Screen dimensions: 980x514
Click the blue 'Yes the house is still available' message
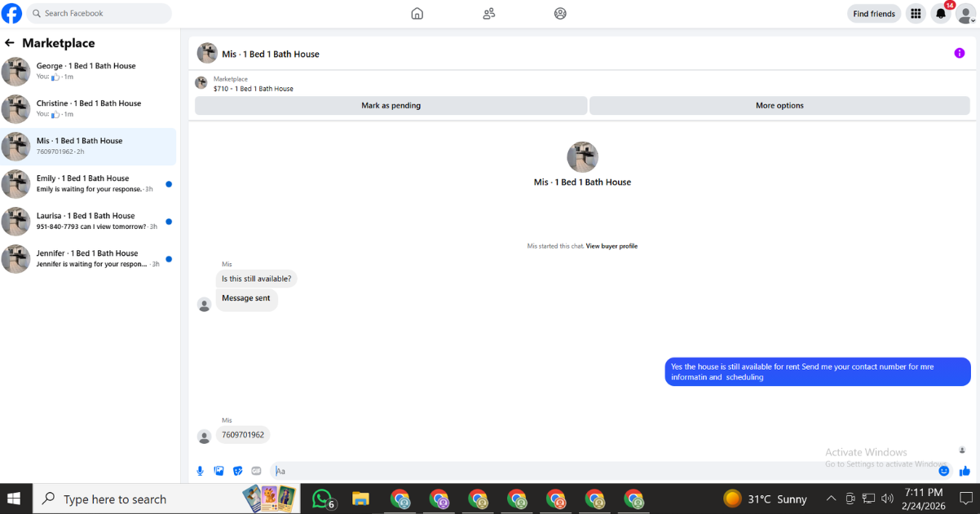[x=818, y=371]
